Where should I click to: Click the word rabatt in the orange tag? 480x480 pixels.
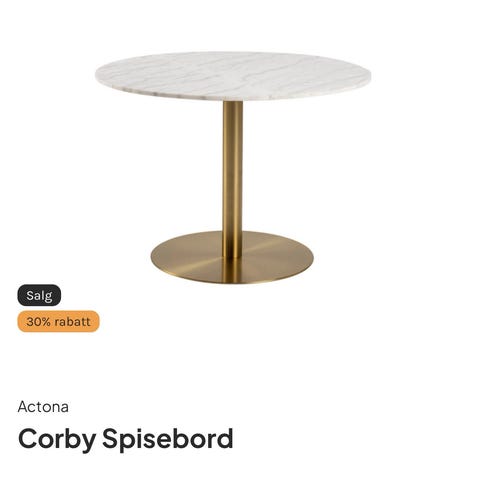(72, 322)
